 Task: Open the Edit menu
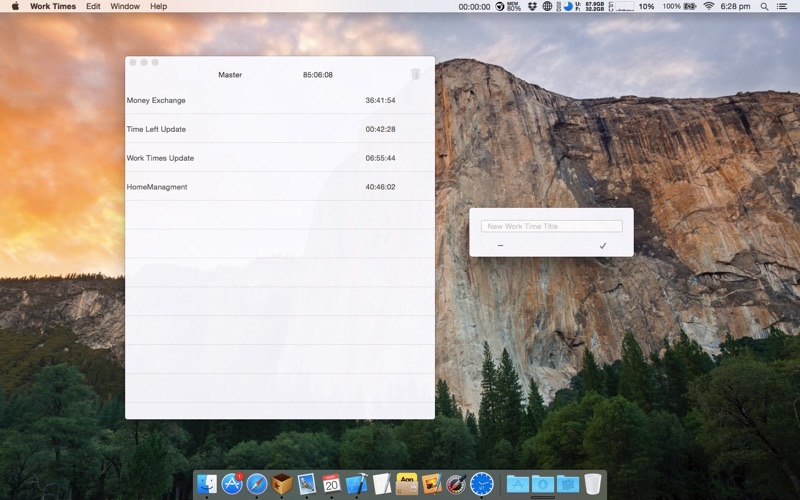point(93,6)
